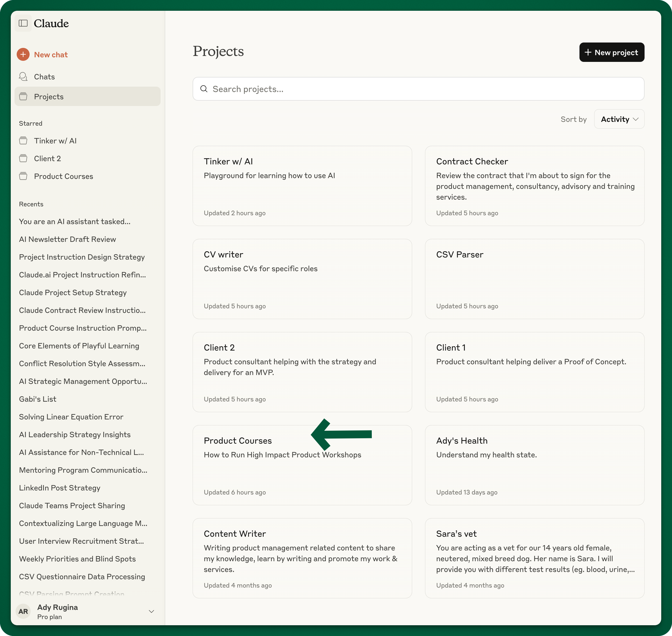Click the project icon beside starred Product Courses
The height and width of the screenshot is (636, 672).
[23, 176]
